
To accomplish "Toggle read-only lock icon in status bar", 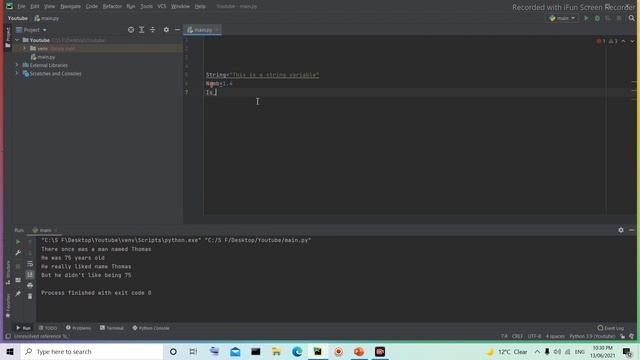I will (x=622, y=336).
